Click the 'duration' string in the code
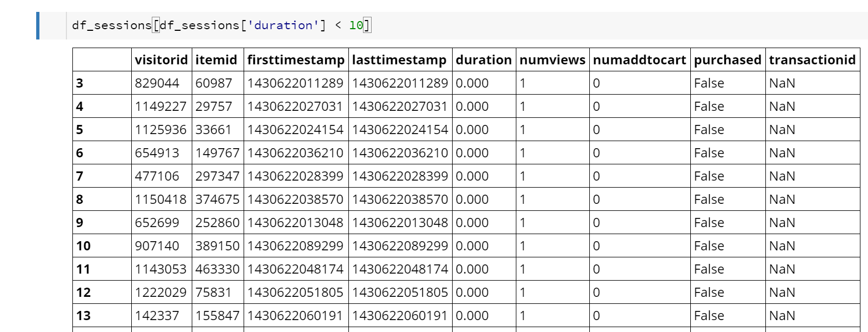The width and height of the screenshot is (868, 332). click(x=283, y=25)
